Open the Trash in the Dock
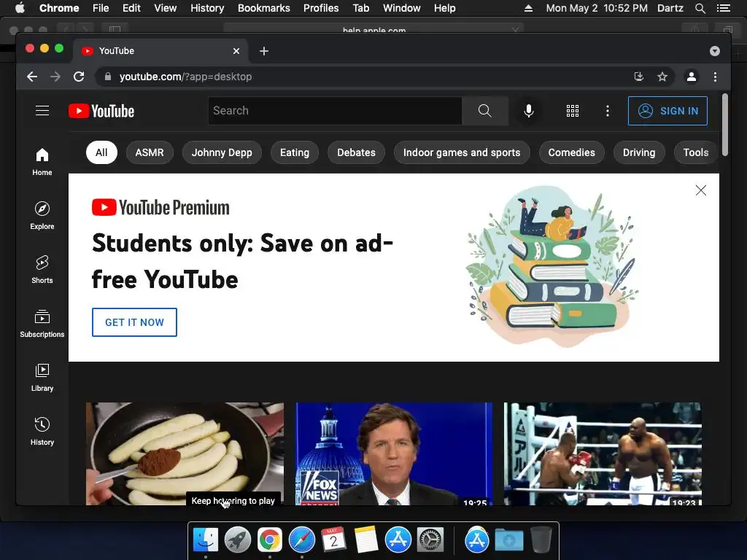The image size is (747, 560). click(541, 540)
